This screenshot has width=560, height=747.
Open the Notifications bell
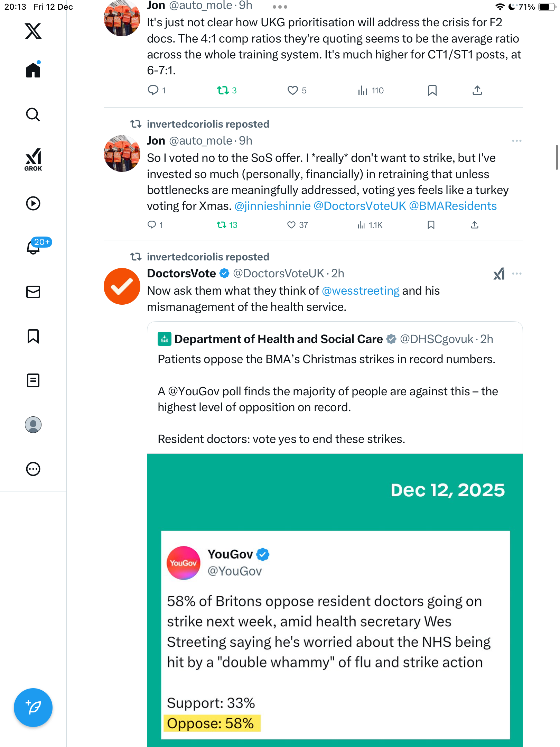(x=33, y=247)
